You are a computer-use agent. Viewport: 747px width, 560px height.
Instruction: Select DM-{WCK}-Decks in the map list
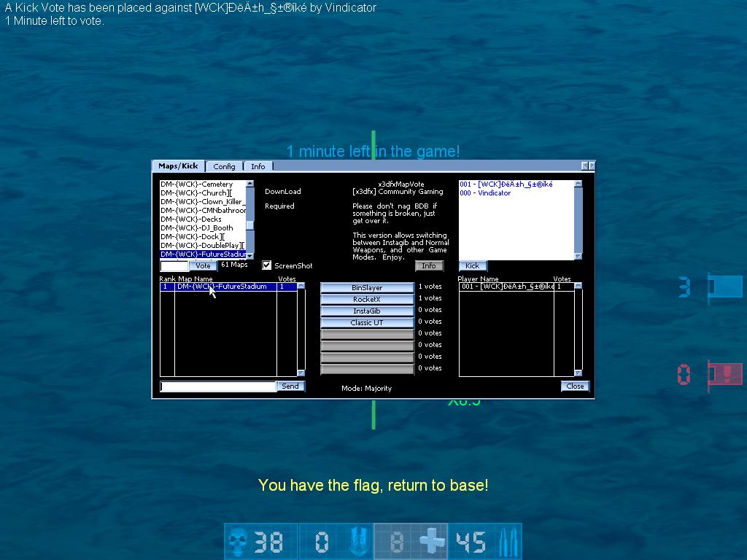[x=190, y=219]
